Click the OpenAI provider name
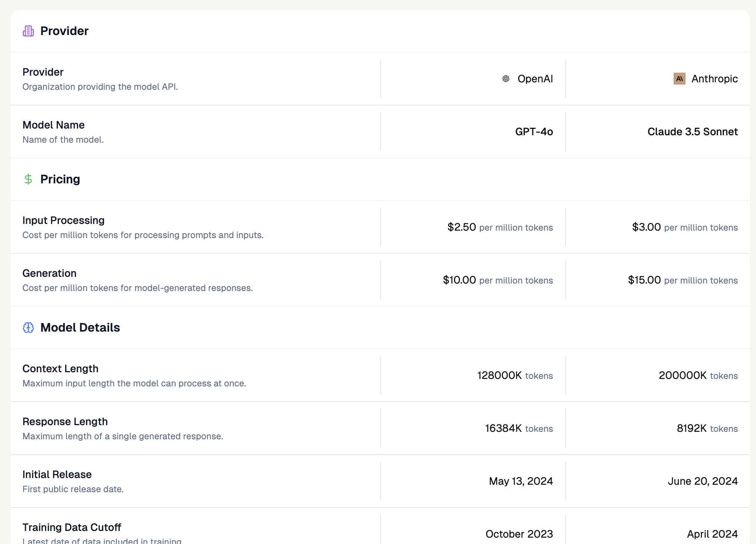The image size is (756, 544). point(535,79)
